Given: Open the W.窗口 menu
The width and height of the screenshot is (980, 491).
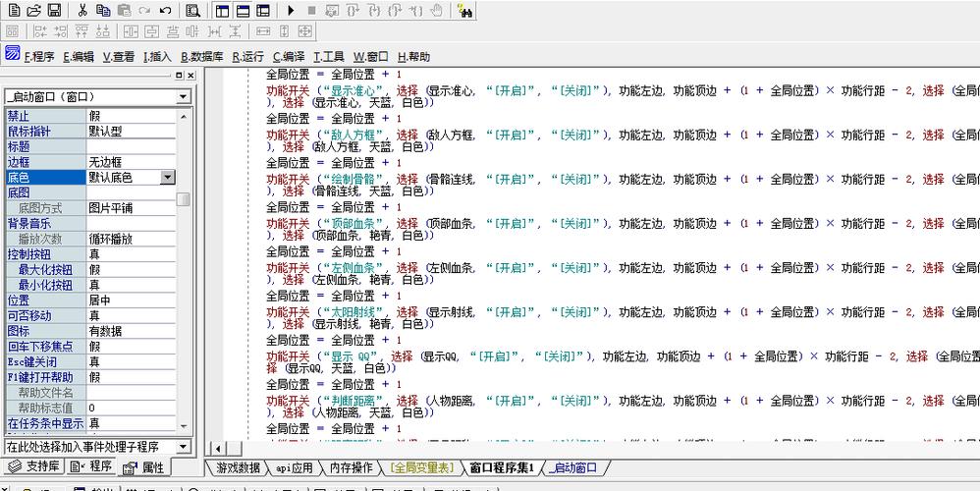Looking at the screenshot, I should (371, 57).
